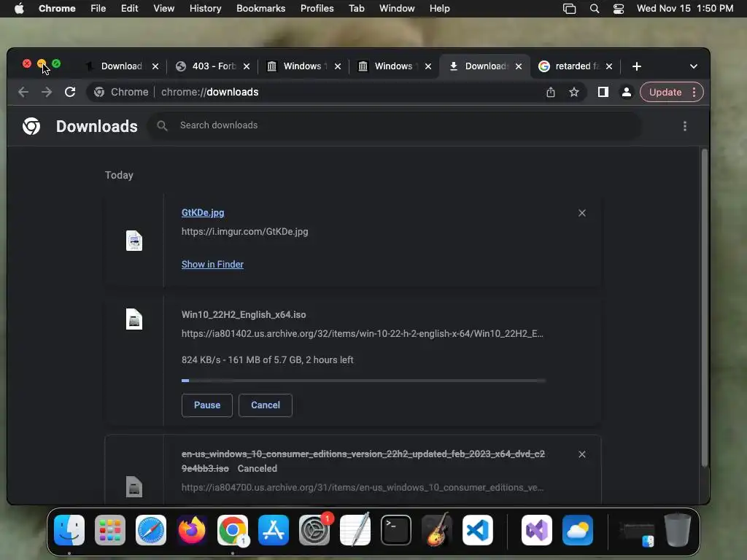
Task: Click the Win10_22H2 ISO file icon
Action: [x=134, y=319]
